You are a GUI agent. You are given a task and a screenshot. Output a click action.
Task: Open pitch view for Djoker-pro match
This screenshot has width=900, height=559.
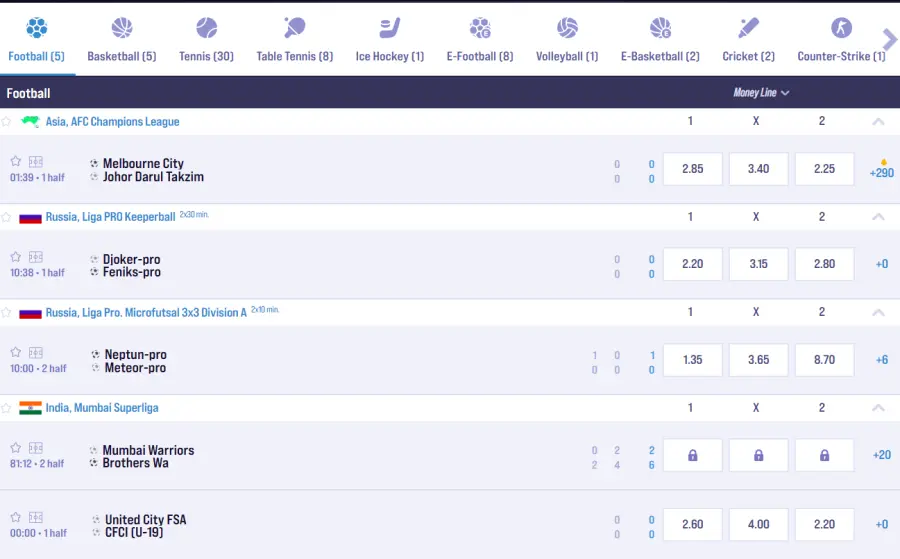(x=36, y=257)
